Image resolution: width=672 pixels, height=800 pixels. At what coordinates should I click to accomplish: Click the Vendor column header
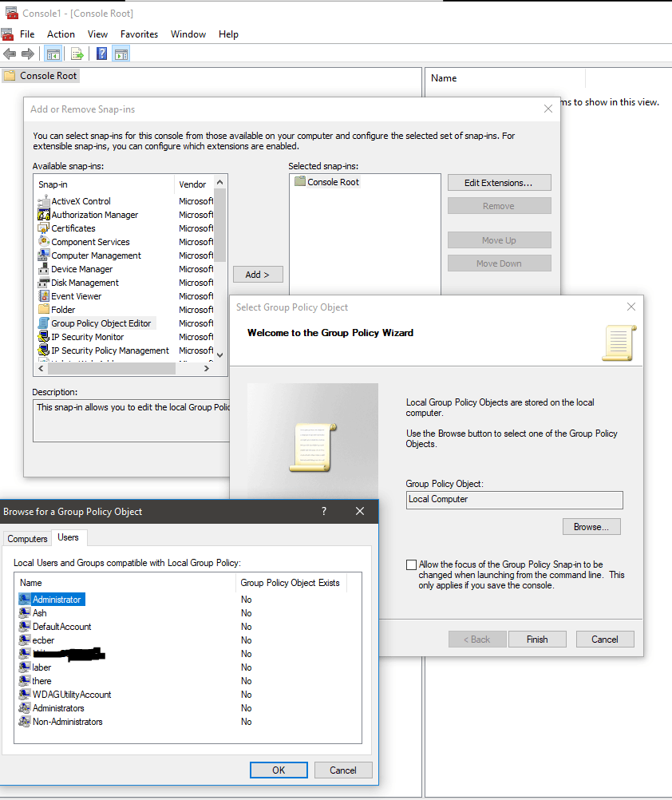click(x=195, y=184)
